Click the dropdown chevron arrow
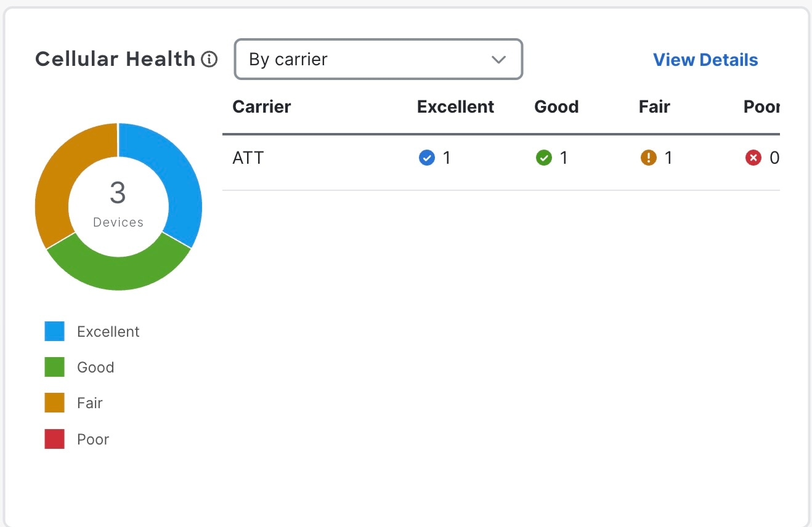This screenshot has height=527, width=812. [498, 60]
